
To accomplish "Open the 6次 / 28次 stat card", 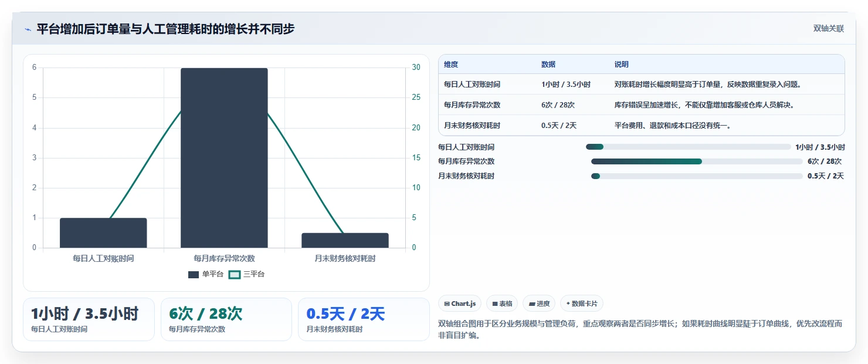I will click(226, 319).
